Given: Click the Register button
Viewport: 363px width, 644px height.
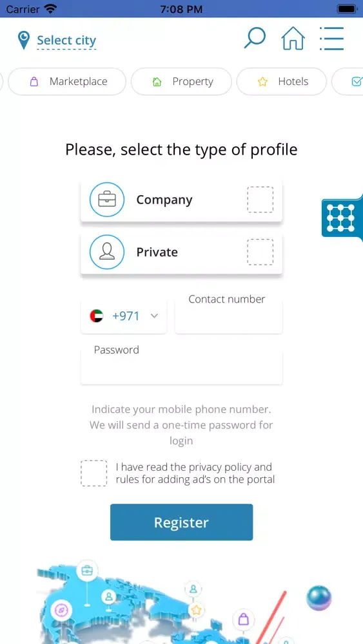Looking at the screenshot, I should click(x=181, y=522).
